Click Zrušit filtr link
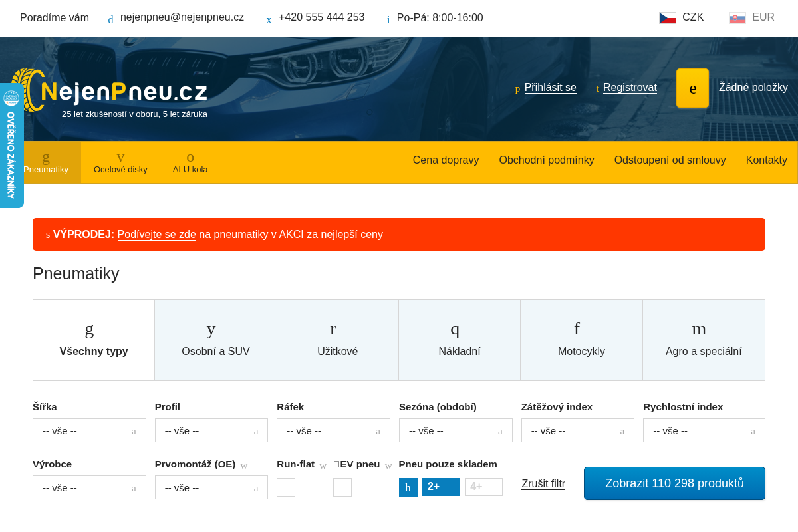798x532 pixels. 543,484
